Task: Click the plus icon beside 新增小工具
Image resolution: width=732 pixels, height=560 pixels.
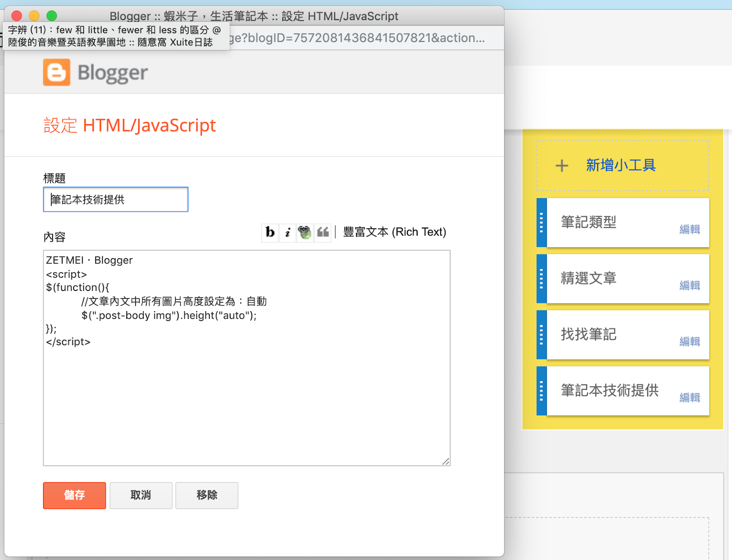Action: (x=562, y=166)
